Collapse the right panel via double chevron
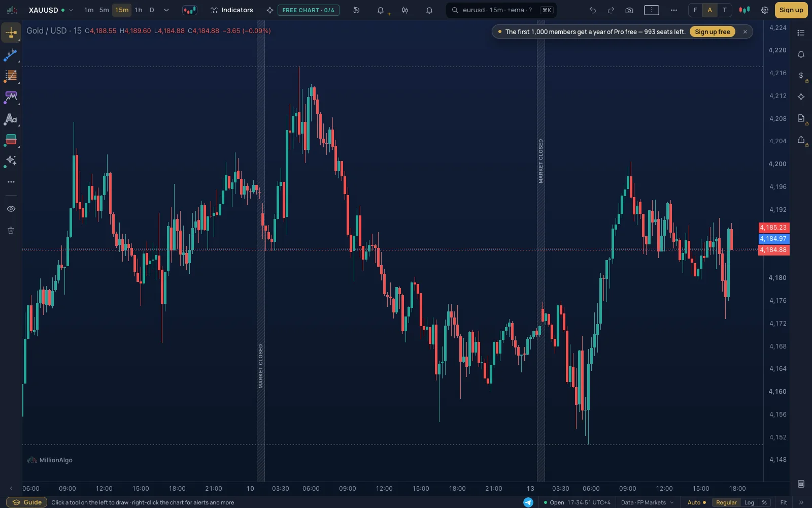Screen dimensions: 812x508 (801, 502)
